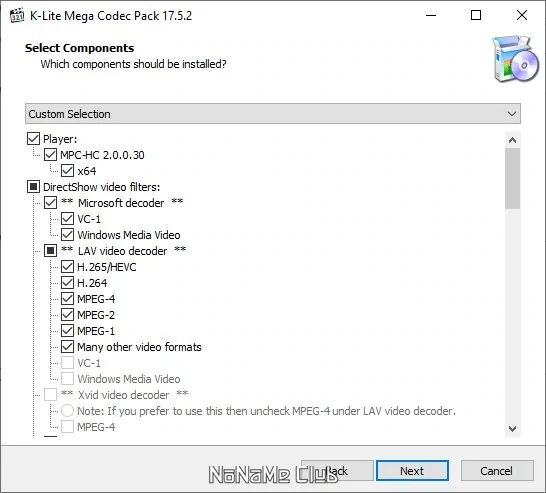Click the scroll up arrow of components list
Image resolution: width=546 pixels, height=493 pixels.
tap(512, 140)
